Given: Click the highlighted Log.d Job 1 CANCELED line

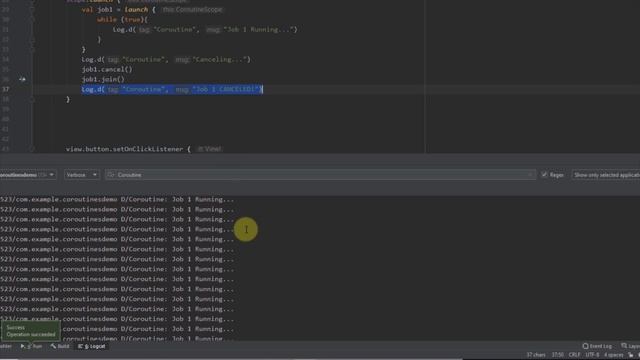Looking at the screenshot, I should pos(172,89).
